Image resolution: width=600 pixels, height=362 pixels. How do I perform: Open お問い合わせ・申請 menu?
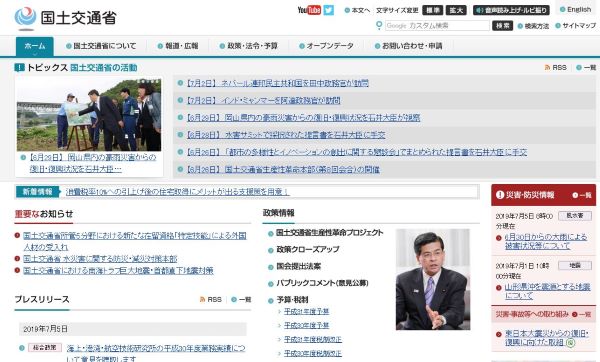point(408,46)
